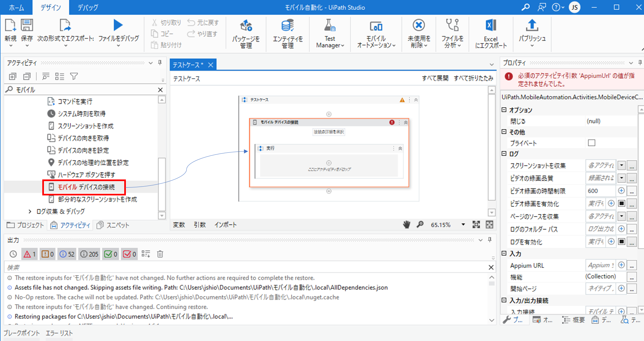Click the Mobile Automation (モバイルオートメーション) icon
644x341 pixels.
(x=376, y=26)
